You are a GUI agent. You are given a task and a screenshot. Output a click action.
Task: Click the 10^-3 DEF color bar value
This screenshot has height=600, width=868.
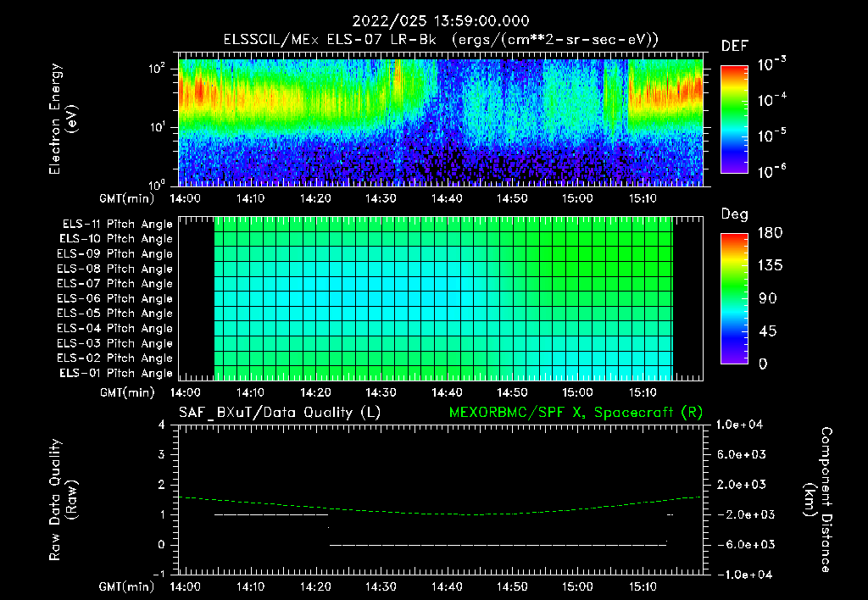tap(771, 64)
